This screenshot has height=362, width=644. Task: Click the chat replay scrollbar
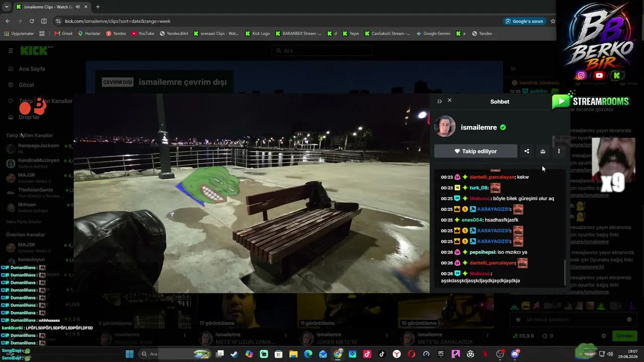tap(565, 271)
